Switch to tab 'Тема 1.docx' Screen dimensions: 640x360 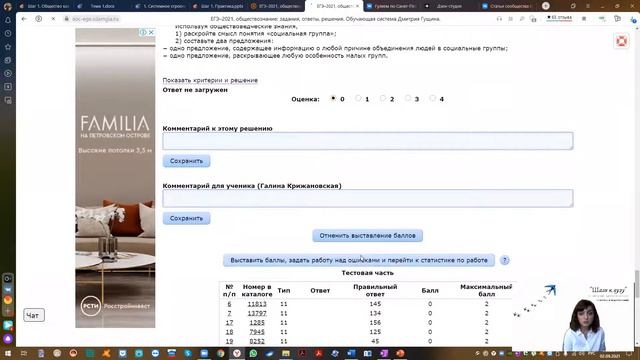[102, 6]
